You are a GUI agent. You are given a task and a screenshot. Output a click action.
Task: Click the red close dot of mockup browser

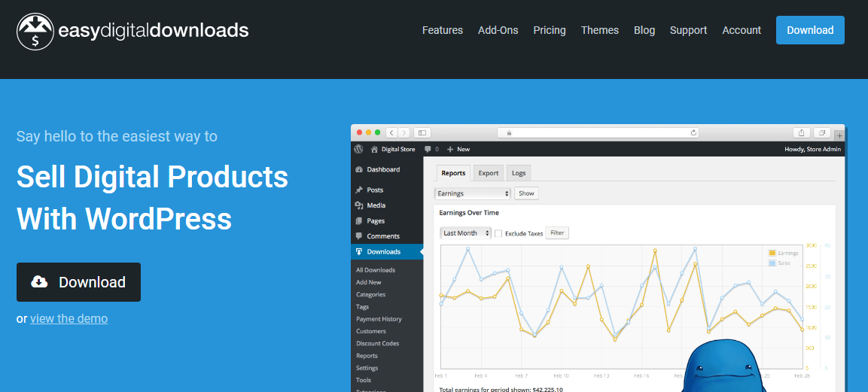coord(359,132)
